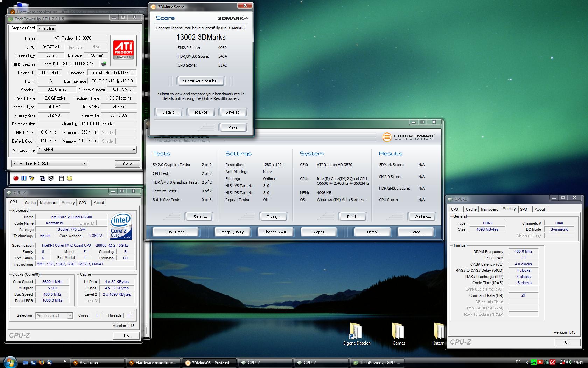The image size is (588, 368).
Task: Click the network disconnected tray icon
Action: [562, 363]
